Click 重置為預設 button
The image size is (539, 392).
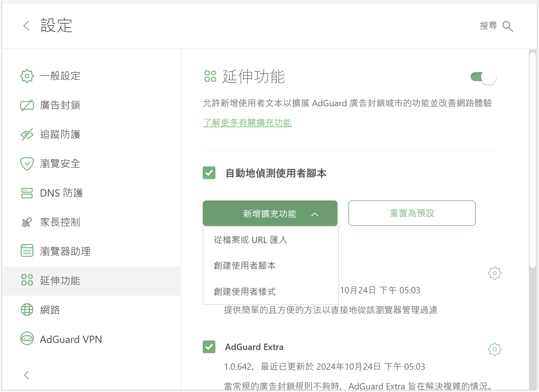pyautogui.click(x=412, y=213)
